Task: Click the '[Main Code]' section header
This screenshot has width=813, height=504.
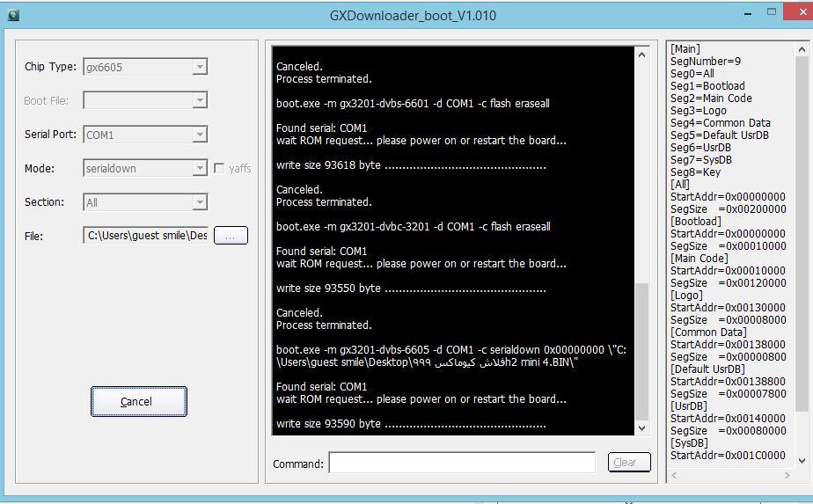Action: point(699,259)
